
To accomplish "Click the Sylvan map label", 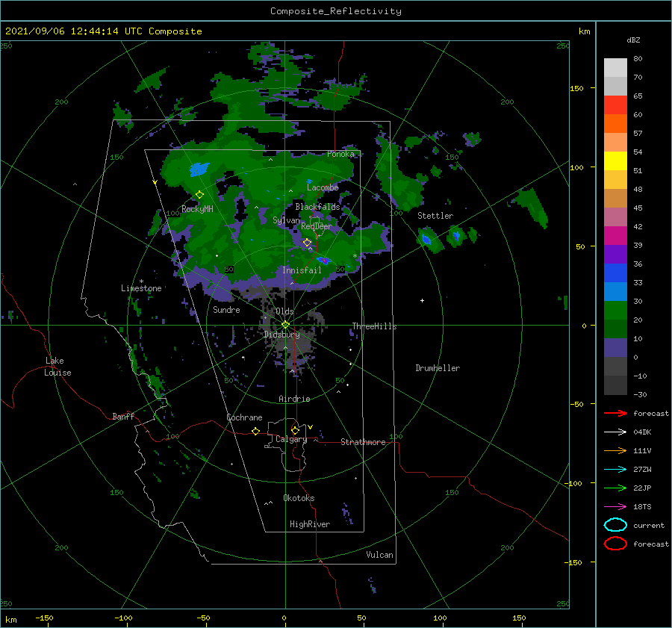I will [286, 220].
